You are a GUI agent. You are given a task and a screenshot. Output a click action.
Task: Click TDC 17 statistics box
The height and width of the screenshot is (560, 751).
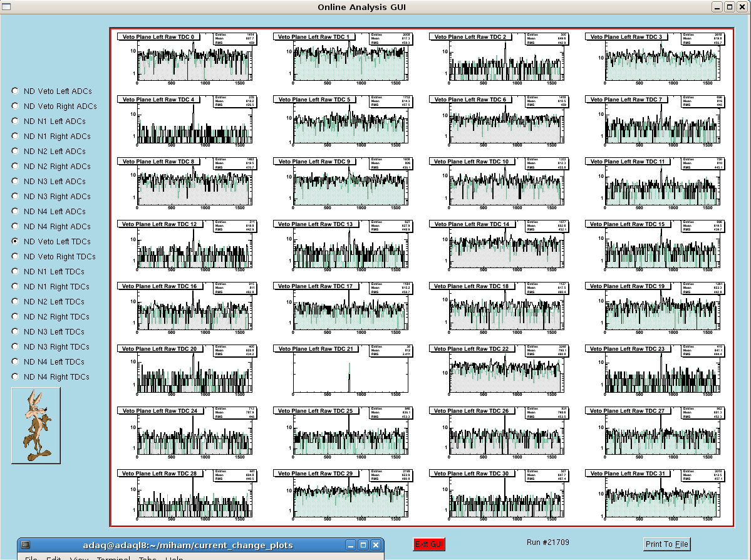tap(391, 288)
